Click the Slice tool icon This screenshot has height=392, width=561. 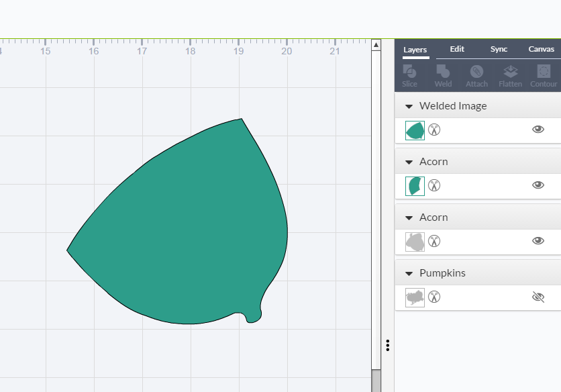409,75
